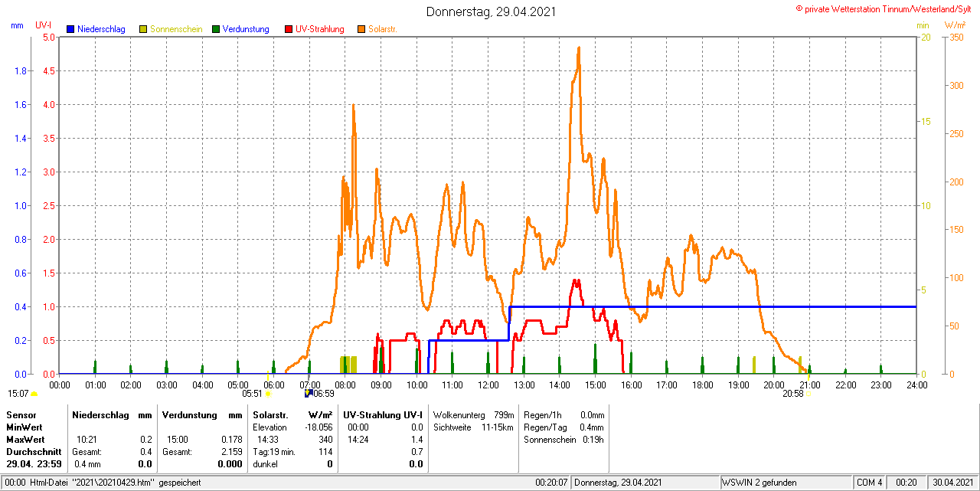Click the MaxWert row label
The height and width of the screenshot is (491, 980).
(x=25, y=440)
